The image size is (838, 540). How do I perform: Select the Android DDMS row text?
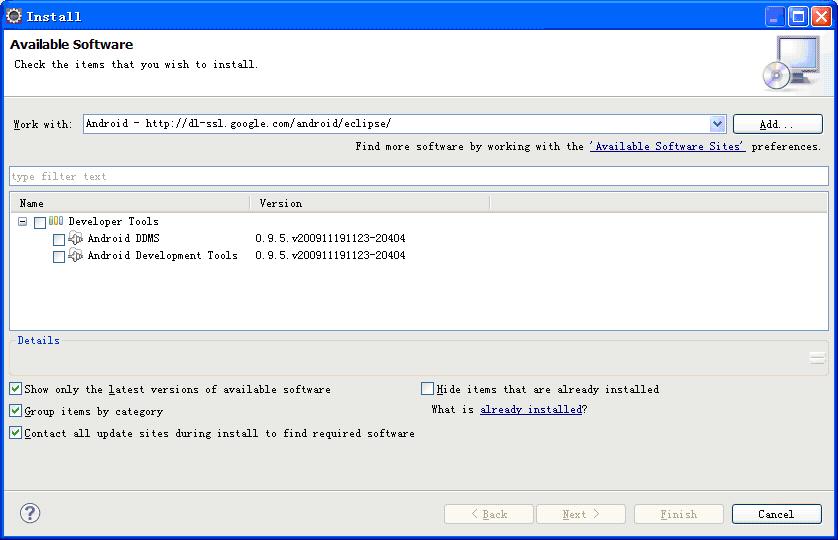[x=123, y=238]
